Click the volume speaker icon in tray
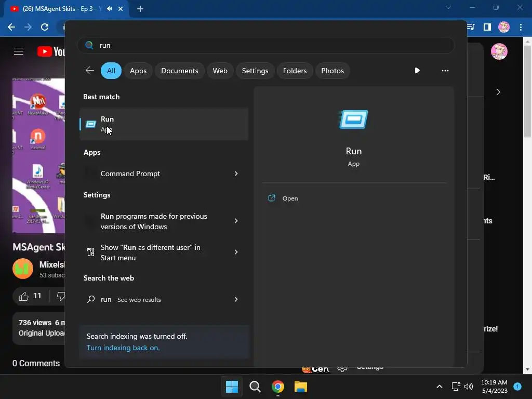532x399 pixels. click(x=469, y=387)
